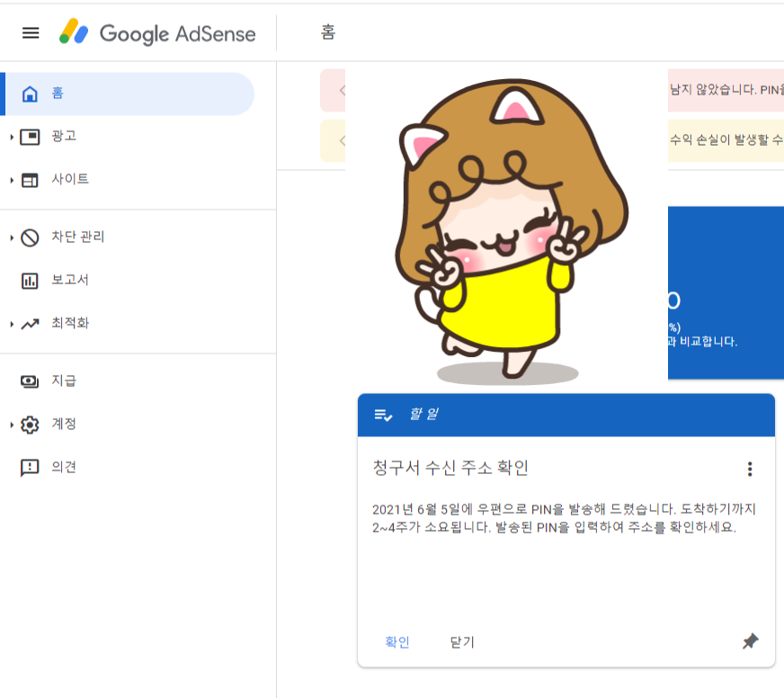Click the 청구서 수신 주소 확인 heading
This screenshot has width=784, height=698.
[450, 468]
